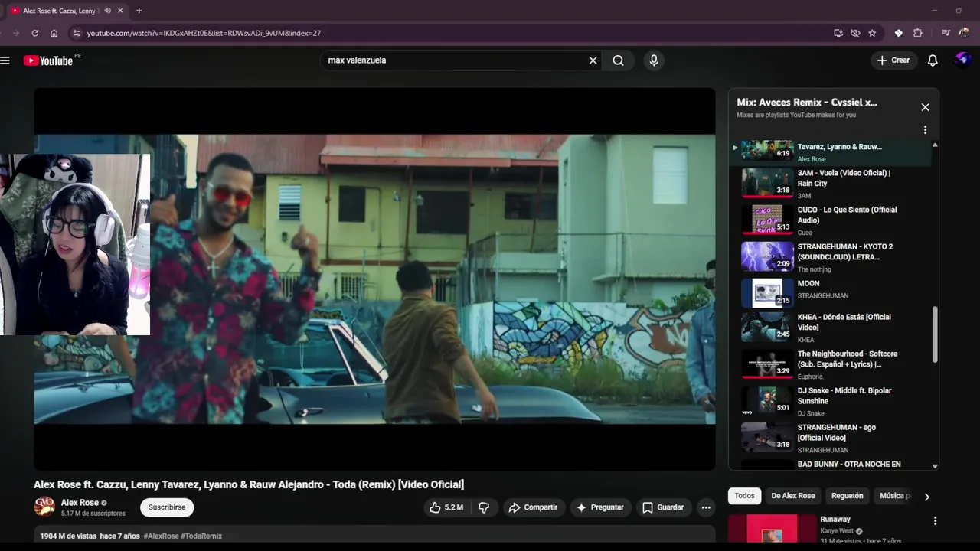Click the playlist panel scrollbar thumb

coord(935,334)
